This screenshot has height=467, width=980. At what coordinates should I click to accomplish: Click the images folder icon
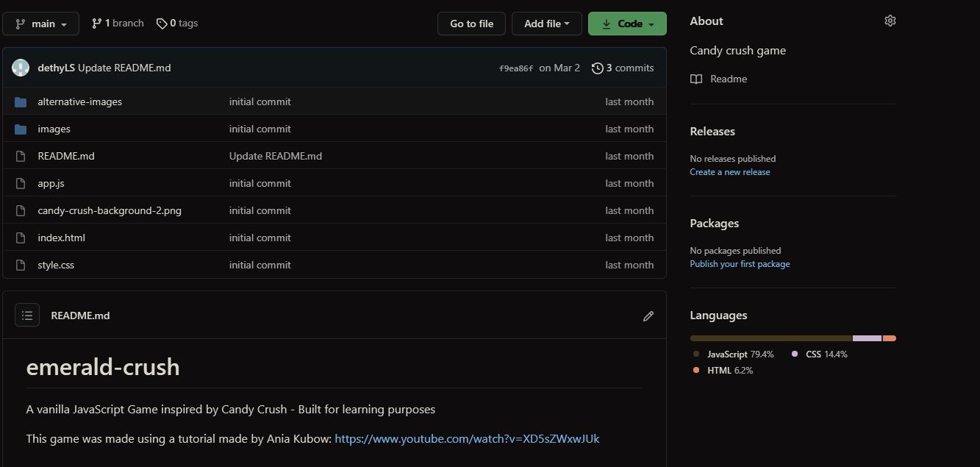(x=21, y=129)
